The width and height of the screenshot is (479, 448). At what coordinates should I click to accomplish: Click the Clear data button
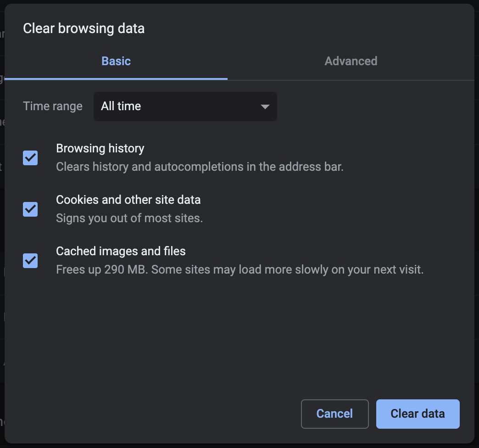pos(418,414)
